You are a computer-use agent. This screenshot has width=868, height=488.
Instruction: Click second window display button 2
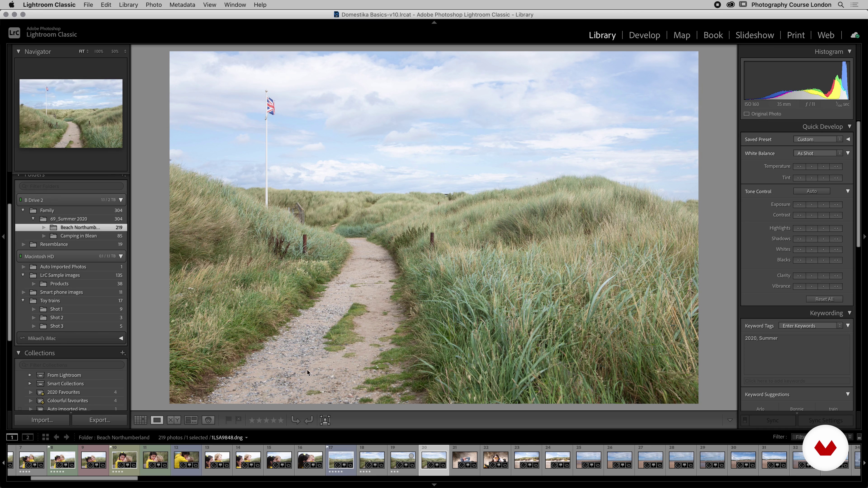click(x=28, y=437)
